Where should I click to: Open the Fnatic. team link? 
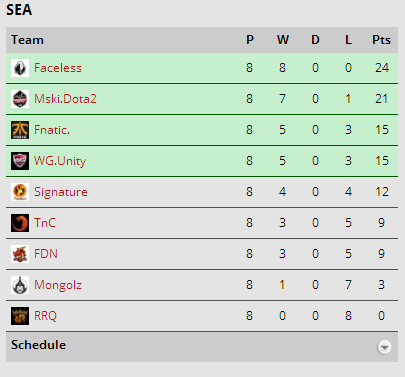(x=52, y=130)
